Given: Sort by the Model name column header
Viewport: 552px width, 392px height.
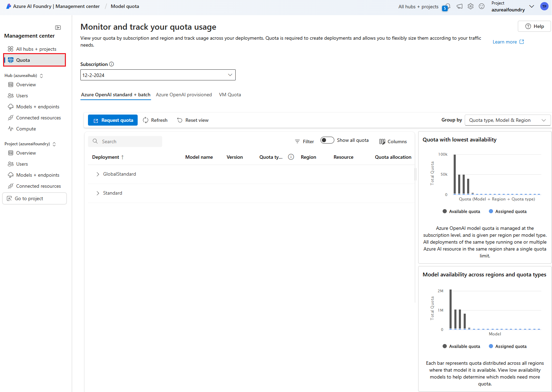Looking at the screenshot, I should [x=199, y=157].
